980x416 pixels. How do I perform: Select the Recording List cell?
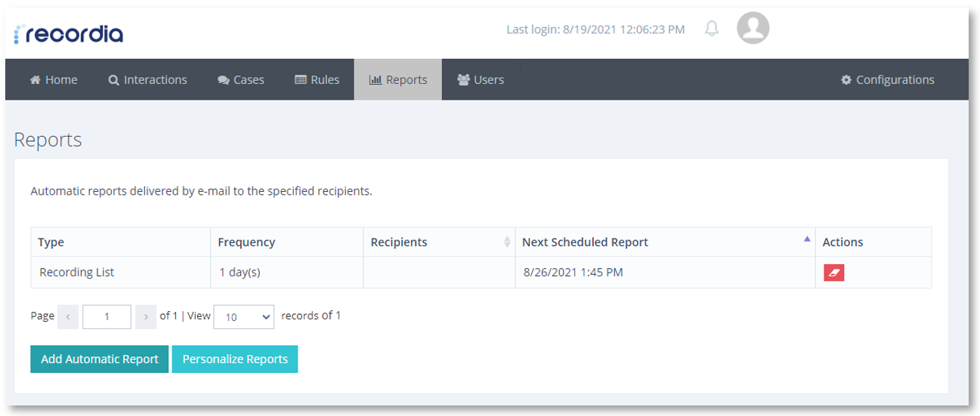coord(121,273)
